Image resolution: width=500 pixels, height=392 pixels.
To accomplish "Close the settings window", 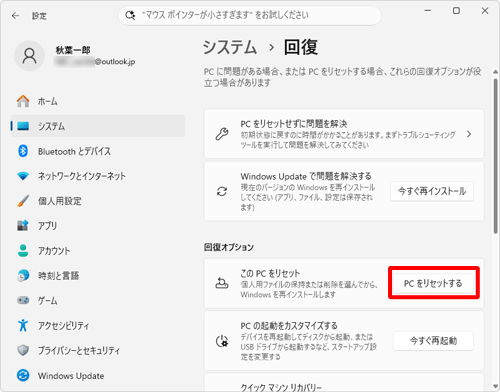I will tap(485, 11).
